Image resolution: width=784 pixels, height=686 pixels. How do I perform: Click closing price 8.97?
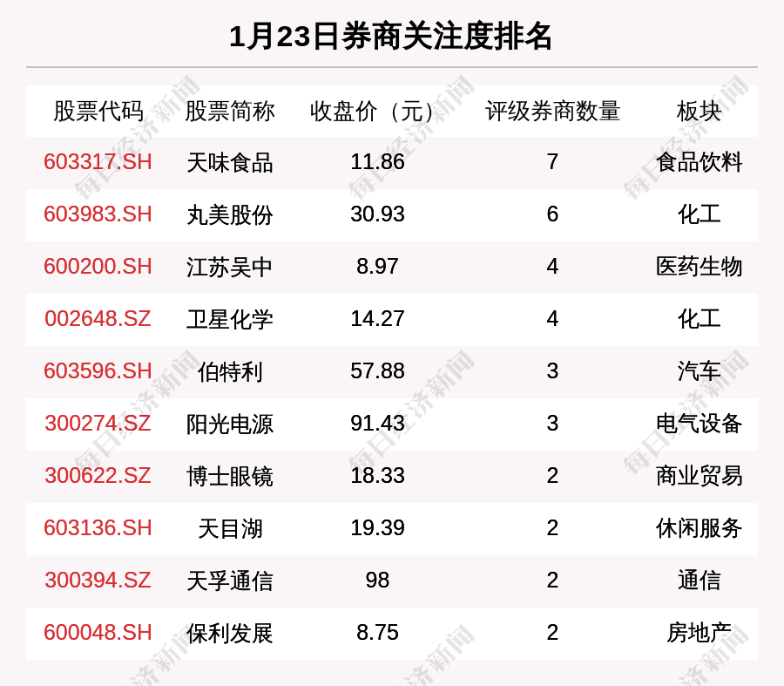(377, 266)
